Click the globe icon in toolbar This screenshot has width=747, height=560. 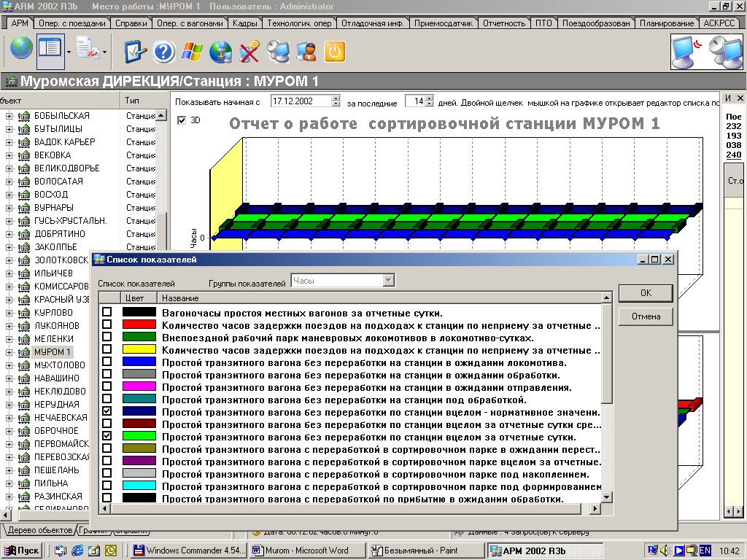pos(21,49)
